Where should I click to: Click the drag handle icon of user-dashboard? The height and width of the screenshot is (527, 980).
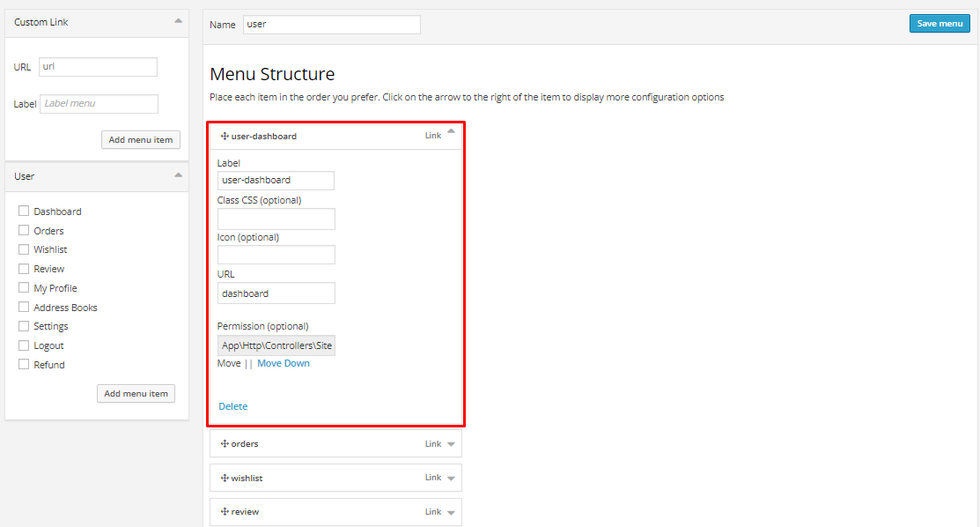[x=225, y=137]
